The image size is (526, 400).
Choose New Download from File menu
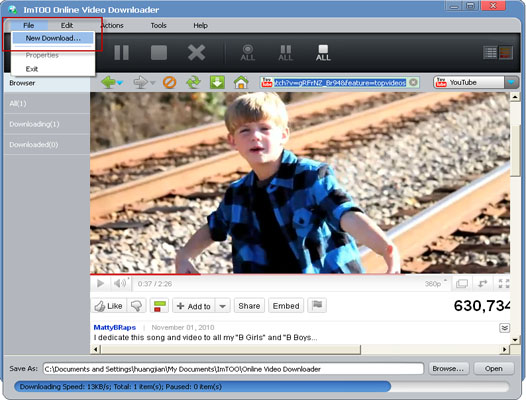click(53, 38)
